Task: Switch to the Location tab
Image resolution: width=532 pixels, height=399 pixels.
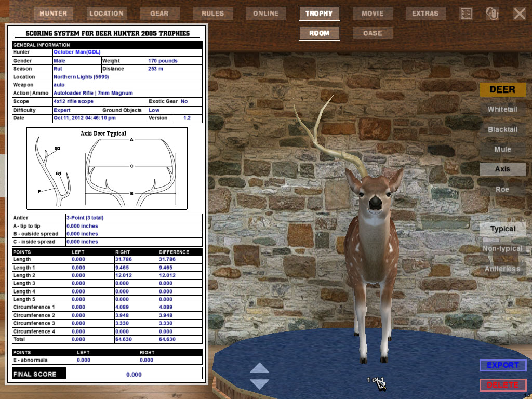Action: (x=106, y=14)
